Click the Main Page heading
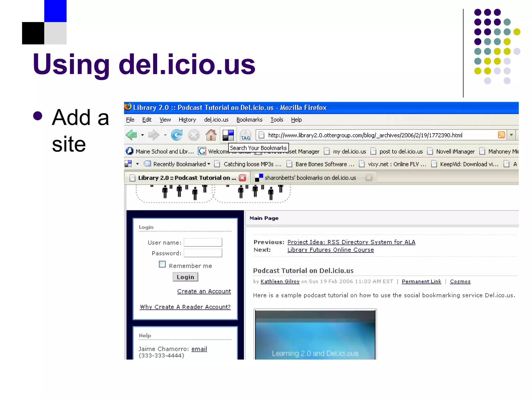The image size is (532, 399). coord(264,218)
